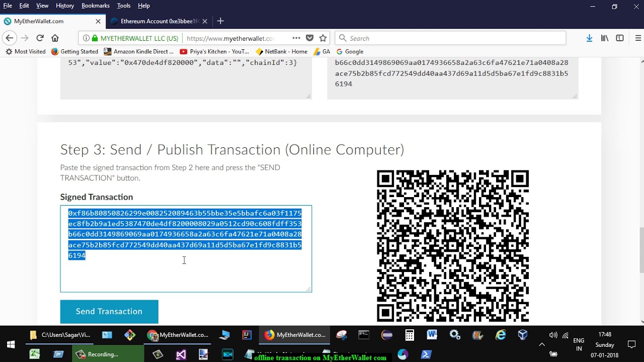This screenshot has width=644, height=362.
Task: Open File Explorer C:\Users\Sagar taskbar item
Action: pos(60,335)
